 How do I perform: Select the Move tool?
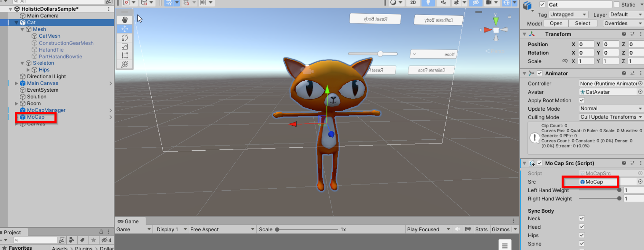coord(125,29)
